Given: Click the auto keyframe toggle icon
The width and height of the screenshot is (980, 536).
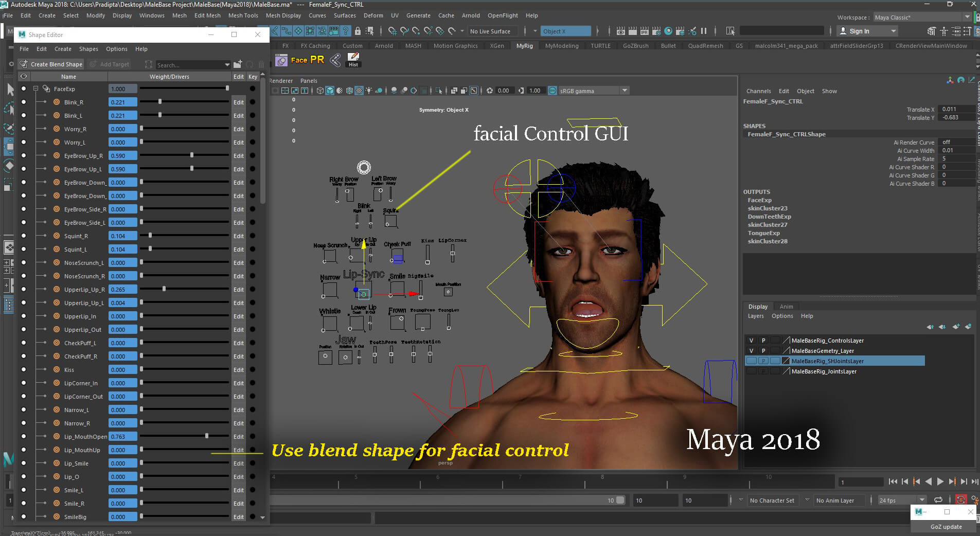Looking at the screenshot, I should (x=960, y=500).
